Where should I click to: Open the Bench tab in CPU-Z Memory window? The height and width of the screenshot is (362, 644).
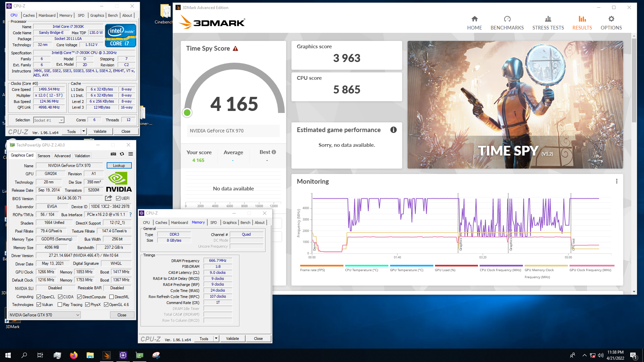(245, 223)
